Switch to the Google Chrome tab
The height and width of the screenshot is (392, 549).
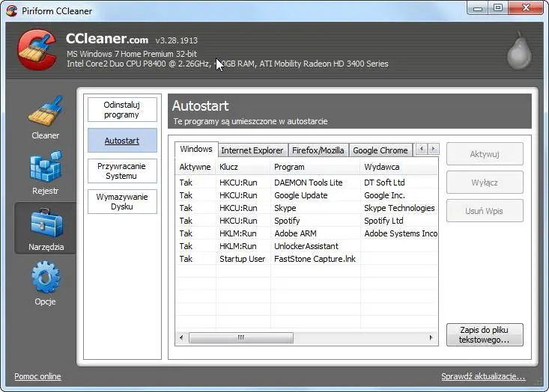(380, 150)
